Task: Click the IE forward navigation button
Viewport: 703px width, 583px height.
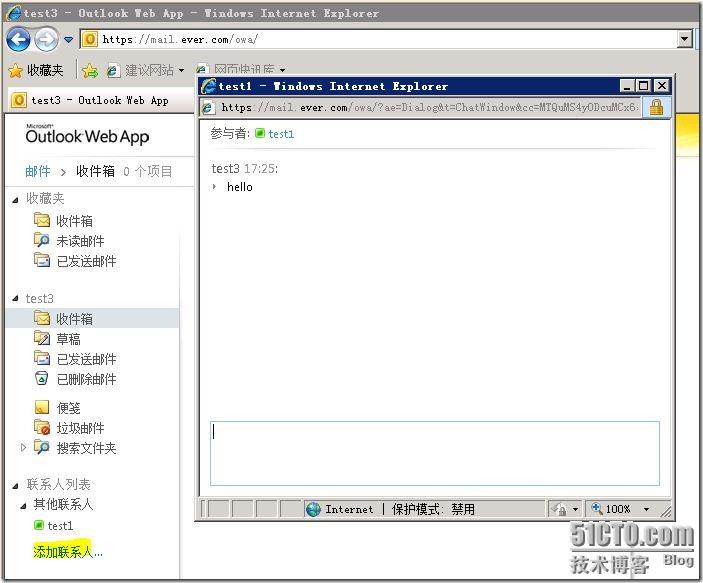Action: click(46, 39)
